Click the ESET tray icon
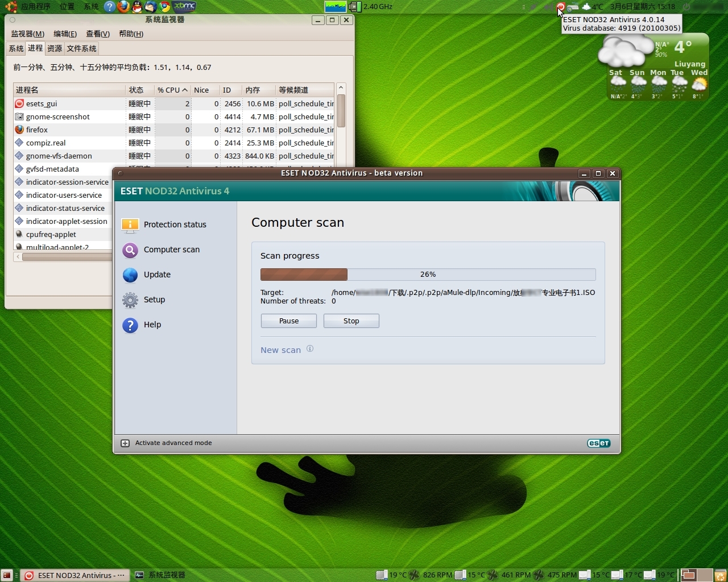728x582 pixels. (561, 7)
